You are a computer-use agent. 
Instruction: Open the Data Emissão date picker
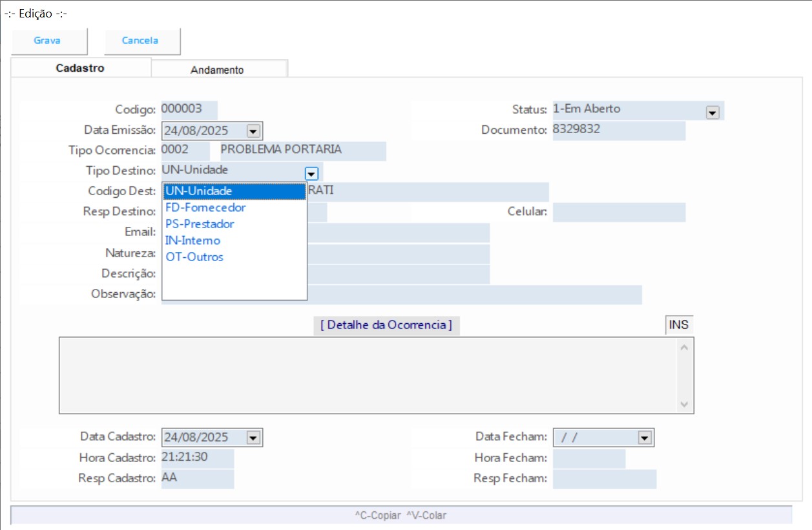pyautogui.click(x=253, y=131)
